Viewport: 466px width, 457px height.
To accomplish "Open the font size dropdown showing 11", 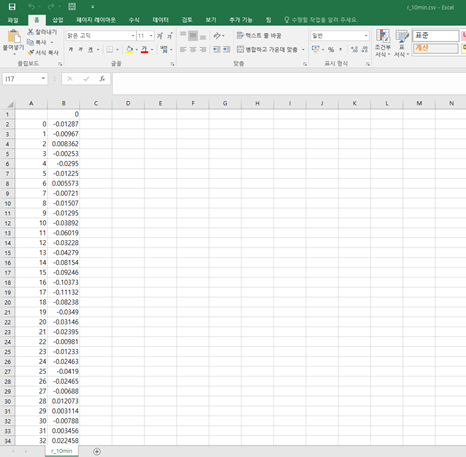I will pyautogui.click(x=151, y=36).
